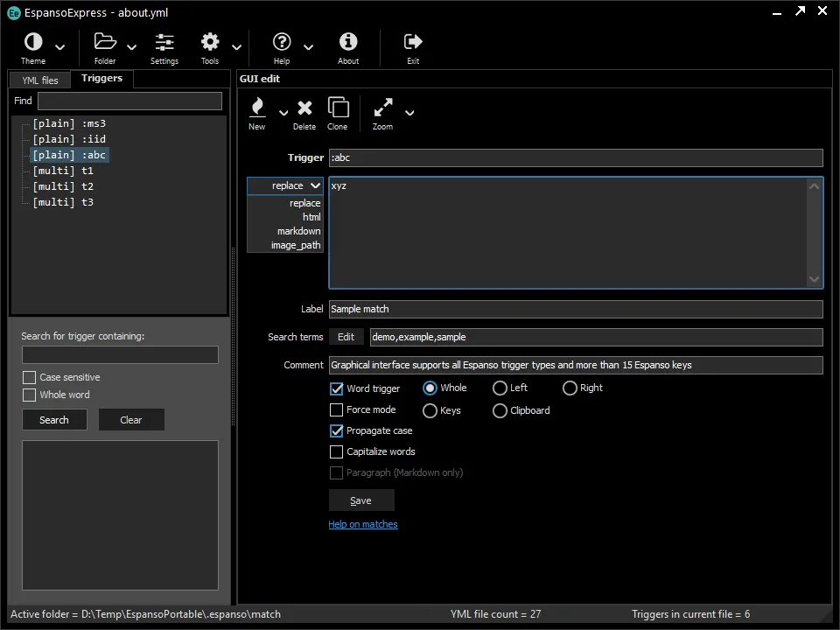Select the [plain] :abc trigger

pyautogui.click(x=69, y=155)
